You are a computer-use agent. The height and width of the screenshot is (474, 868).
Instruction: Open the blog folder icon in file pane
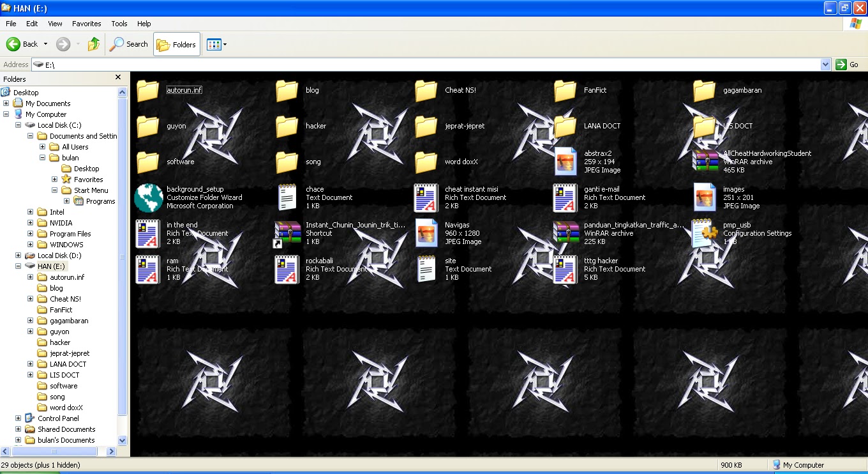[x=287, y=91]
